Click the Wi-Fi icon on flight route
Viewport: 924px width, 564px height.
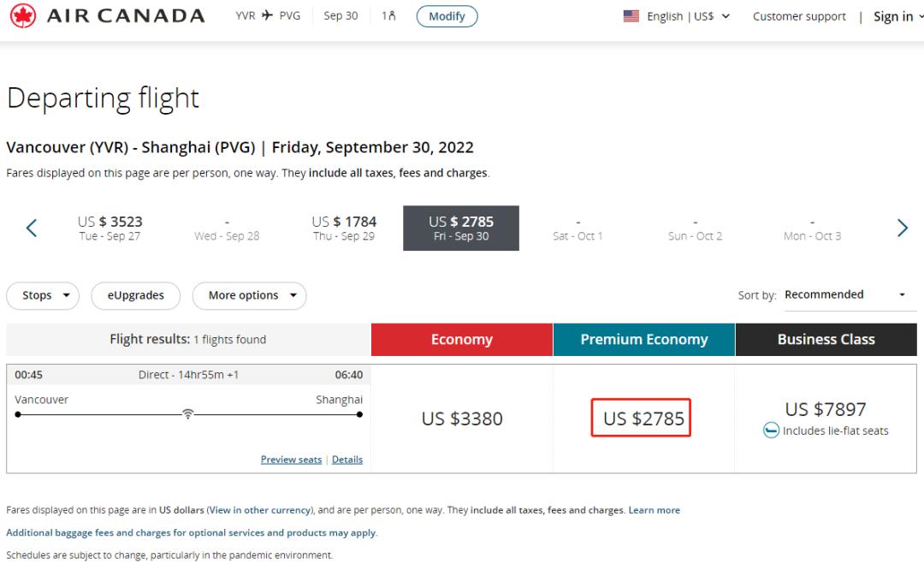pos(188,414)
